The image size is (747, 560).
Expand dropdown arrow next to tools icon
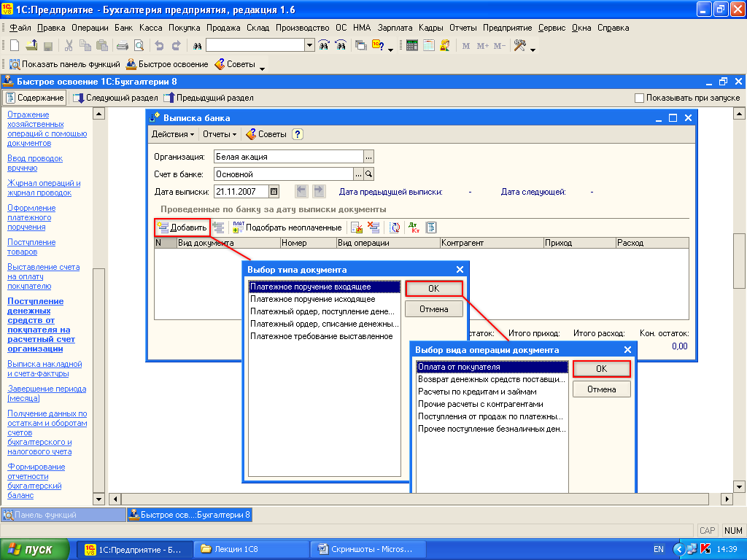[533, 49]
